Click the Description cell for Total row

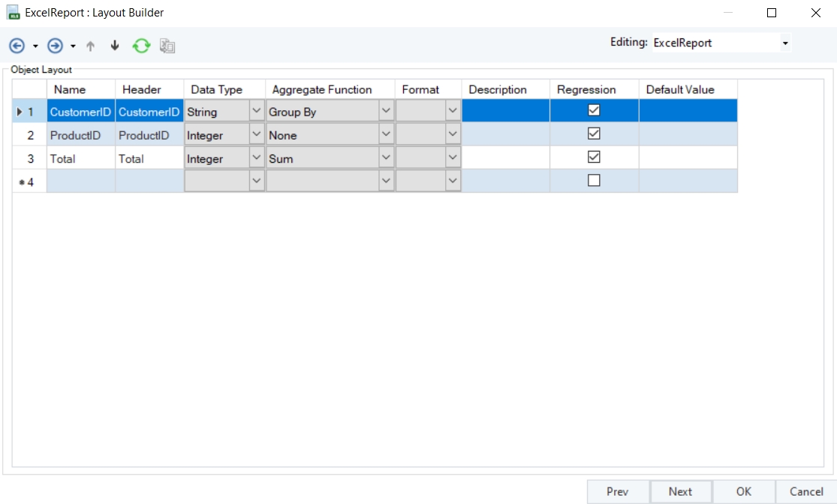click(x=505, y=158)
